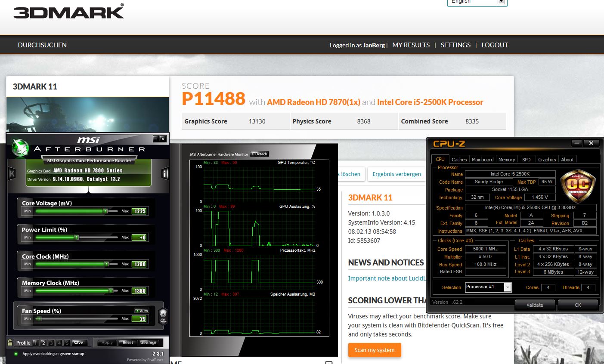Select profile slot 3 in Afterburner
This screenshot has height=364, width=604.
(x=51, y=343)
